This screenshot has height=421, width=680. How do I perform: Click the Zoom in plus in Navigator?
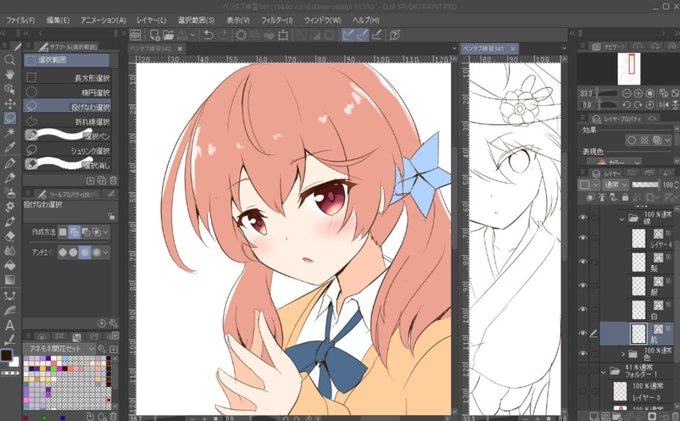tap(638, 93)
